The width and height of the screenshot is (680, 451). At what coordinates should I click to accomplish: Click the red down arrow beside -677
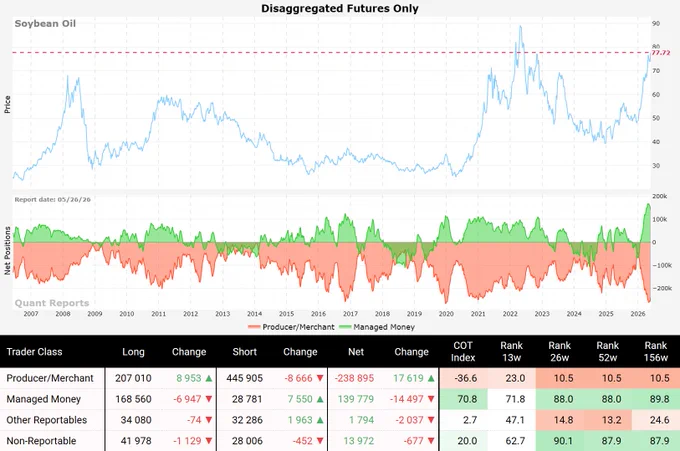click(431, 441)
